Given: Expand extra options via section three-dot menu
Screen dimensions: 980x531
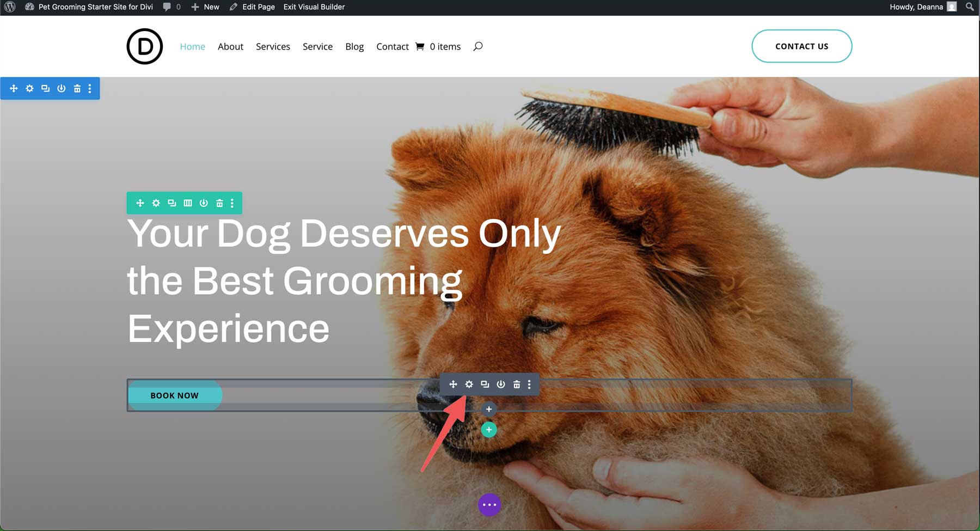Looking at the screenshot, I should [x=90, y=88].
